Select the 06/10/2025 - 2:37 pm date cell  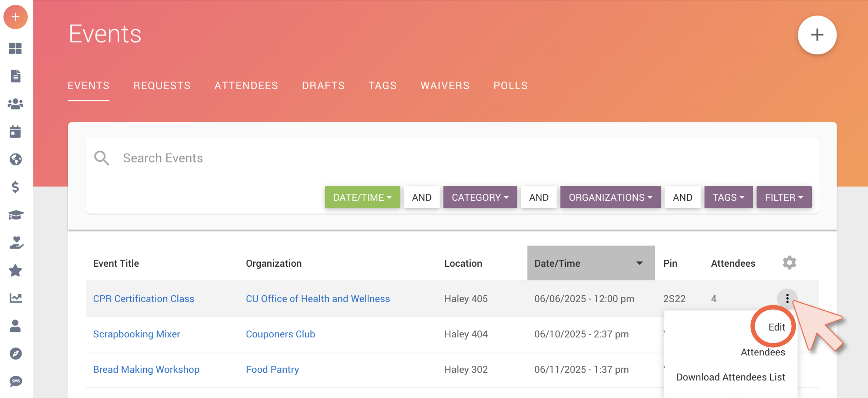click(x=581, y=334)
